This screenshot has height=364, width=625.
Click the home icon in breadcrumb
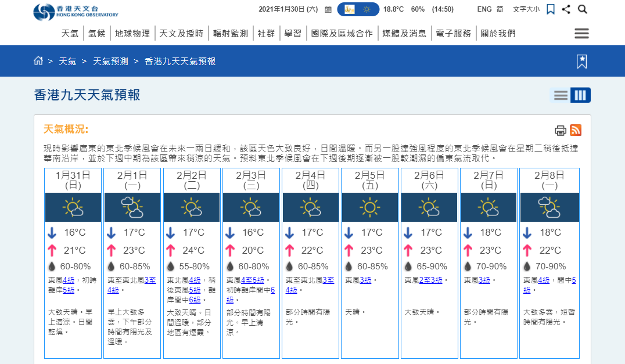tap(38, 61)
